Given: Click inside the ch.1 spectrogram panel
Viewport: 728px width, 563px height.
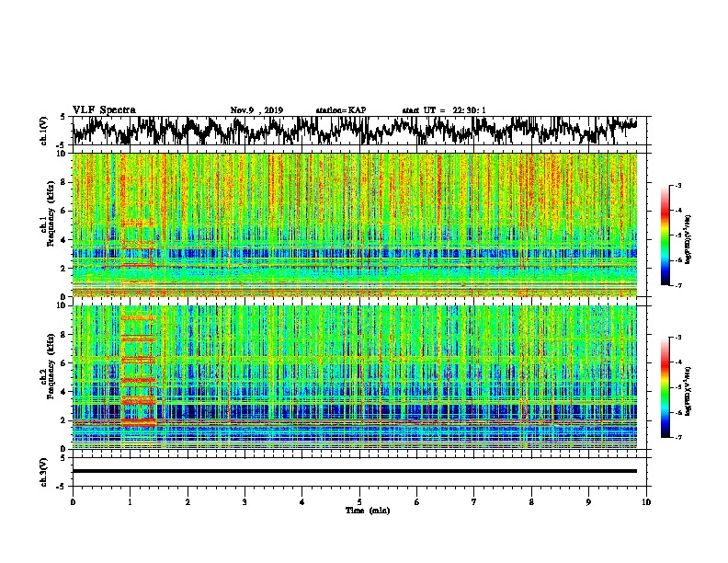Looking at the screenshot, I should [x=355, y=224].
